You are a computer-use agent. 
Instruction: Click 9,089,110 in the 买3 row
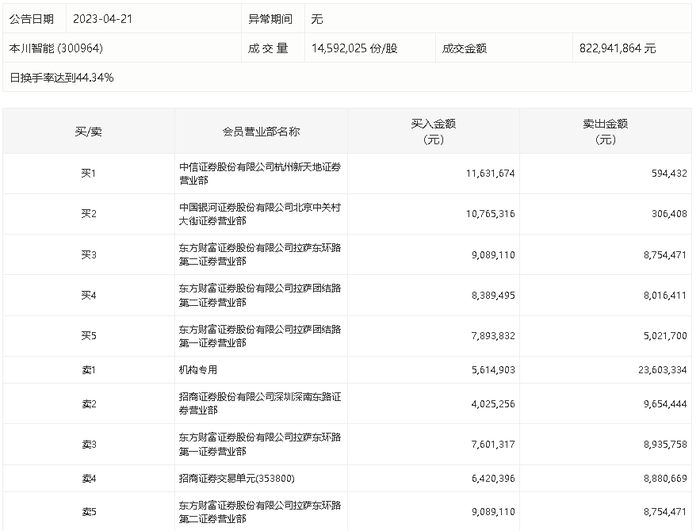pos(493,255)
